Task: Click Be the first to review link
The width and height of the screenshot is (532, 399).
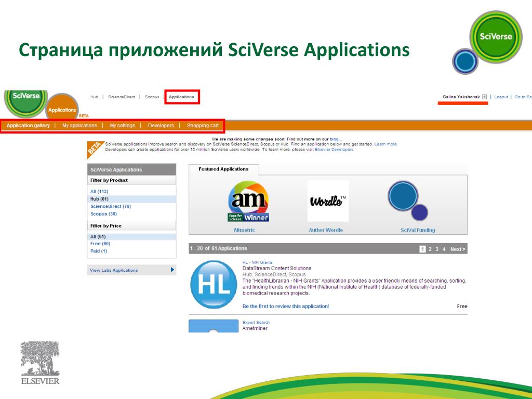Action: (286, 307)
